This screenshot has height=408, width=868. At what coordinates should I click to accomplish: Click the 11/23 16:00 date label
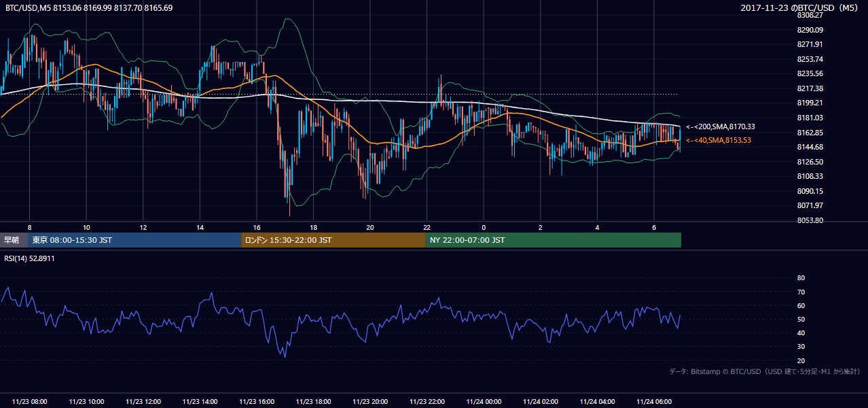click(x=257, y=402)
